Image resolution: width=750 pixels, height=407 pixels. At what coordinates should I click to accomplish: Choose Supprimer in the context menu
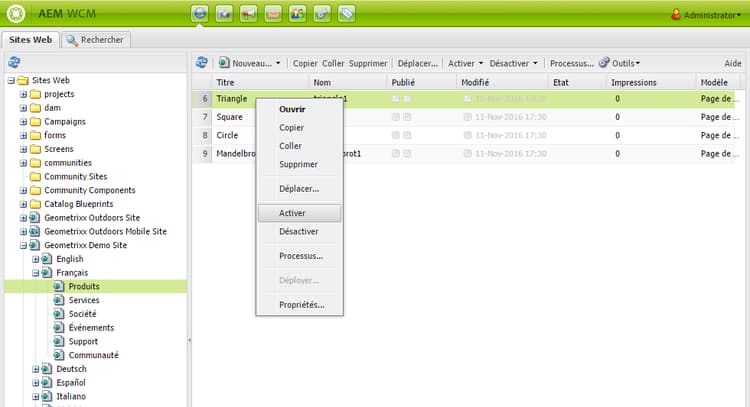[x=299, y=164]
